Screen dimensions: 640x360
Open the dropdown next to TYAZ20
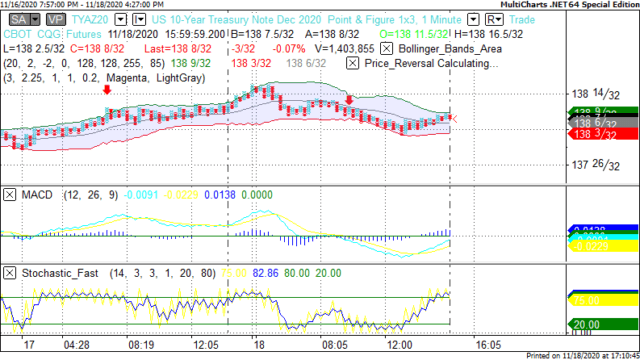tap(120, 20)
